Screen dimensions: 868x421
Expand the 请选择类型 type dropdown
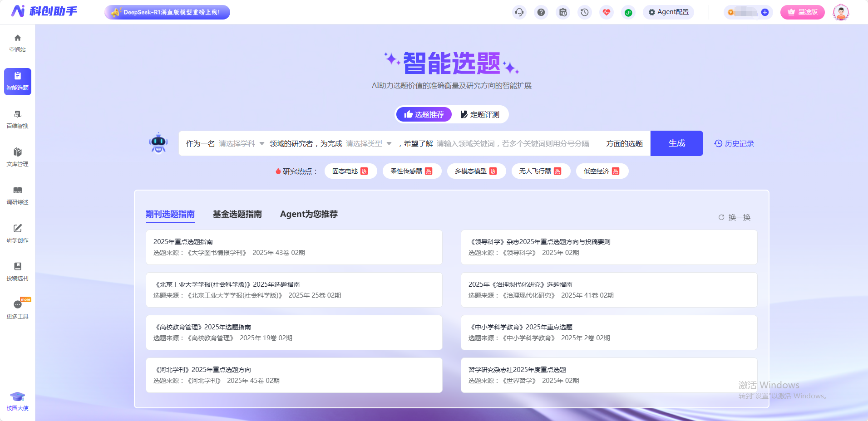click(x=369, y=143)
